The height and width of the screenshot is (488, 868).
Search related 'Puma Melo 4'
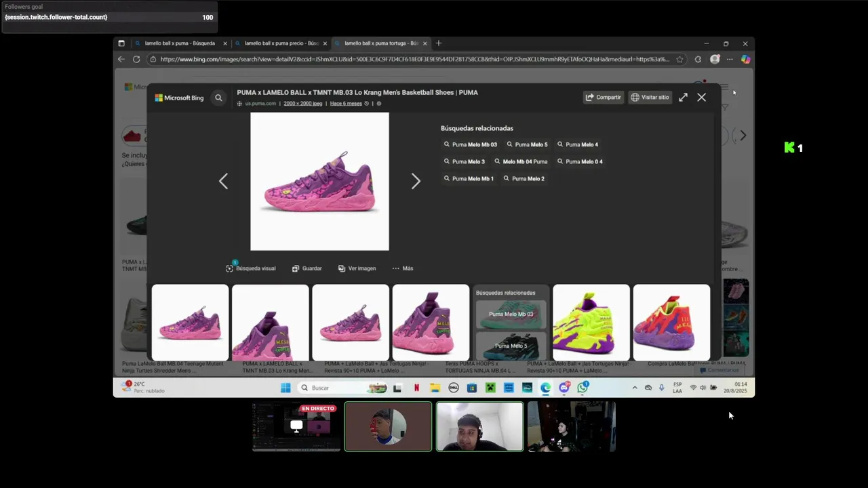coord(577,144)
